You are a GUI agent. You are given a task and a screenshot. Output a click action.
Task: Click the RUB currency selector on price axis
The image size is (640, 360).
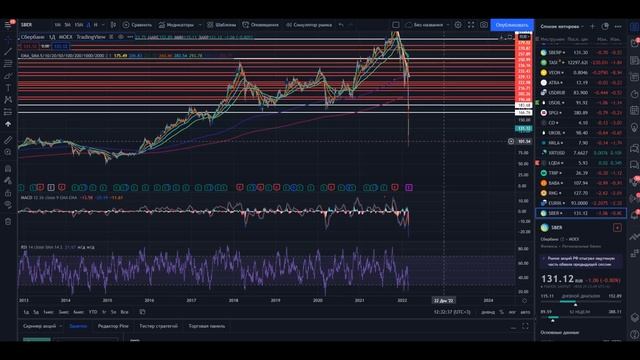[524, 37]
